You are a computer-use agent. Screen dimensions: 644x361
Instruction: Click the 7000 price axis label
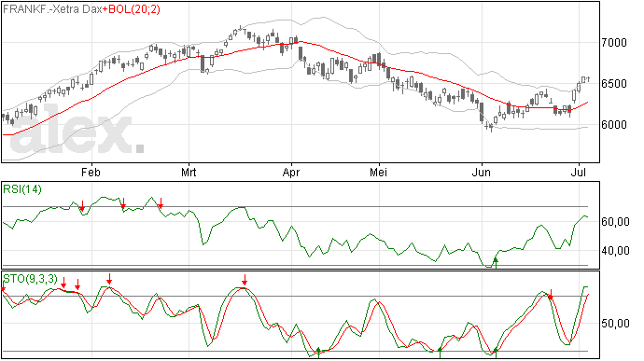point(614,43)
